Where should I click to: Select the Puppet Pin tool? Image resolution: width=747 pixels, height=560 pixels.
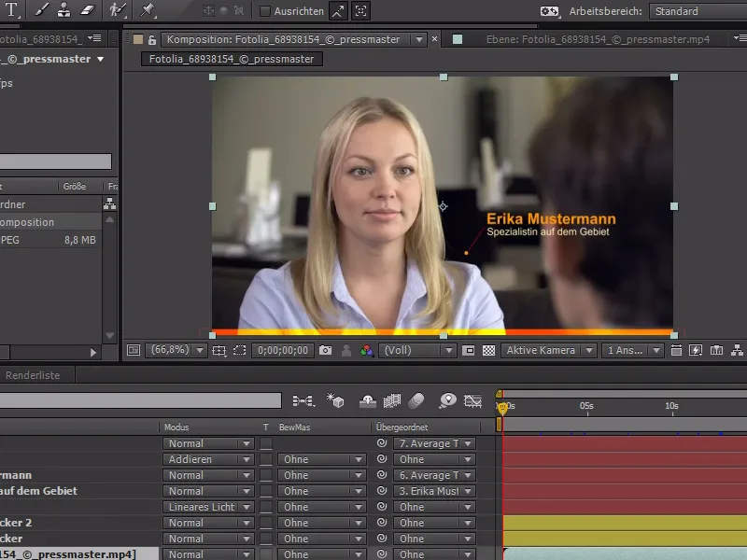(148, 10)
